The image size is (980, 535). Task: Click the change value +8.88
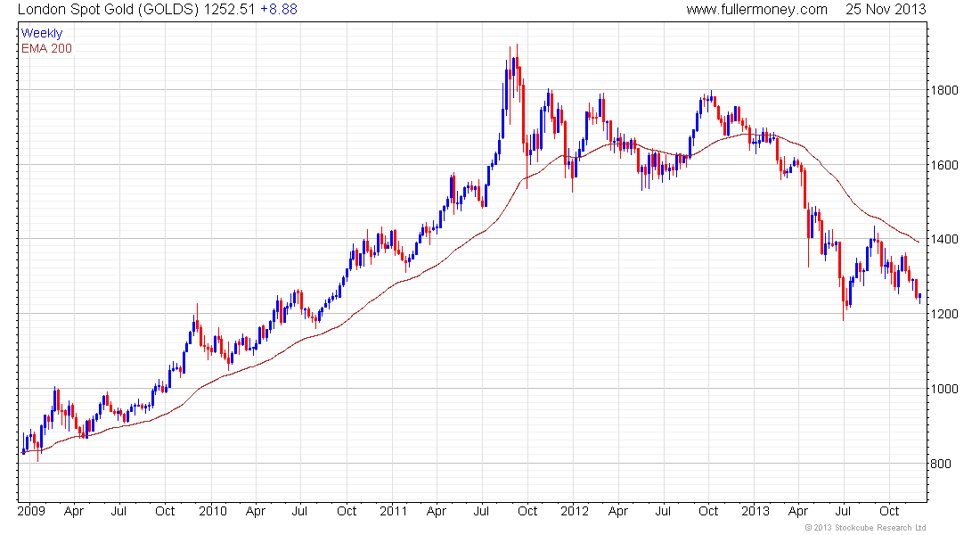coord(279,10)
